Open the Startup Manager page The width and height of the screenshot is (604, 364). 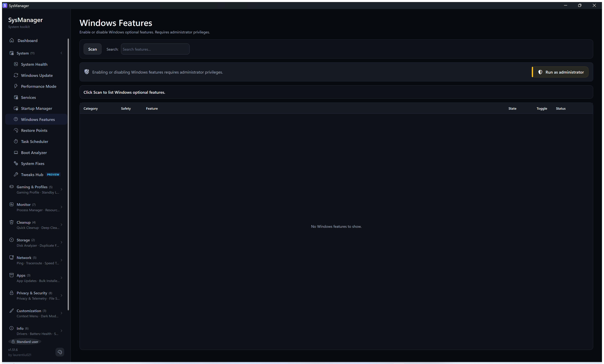pos(36,108)
